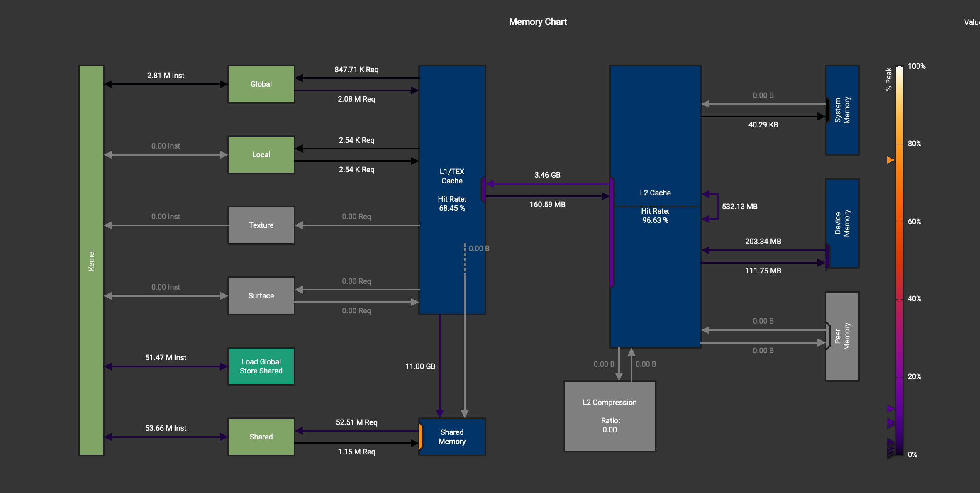Select the Global memory box
Viewport: 980px width, 493px height.
click(x=261, y=84)
